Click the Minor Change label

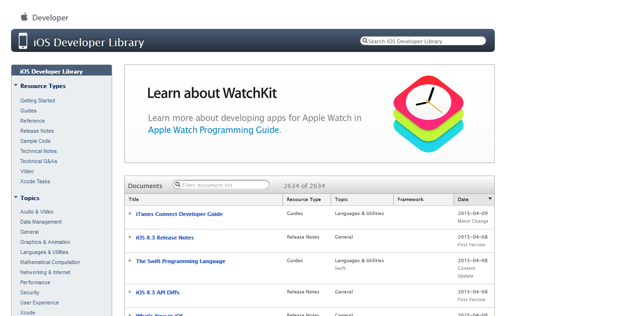pos(473,221)
